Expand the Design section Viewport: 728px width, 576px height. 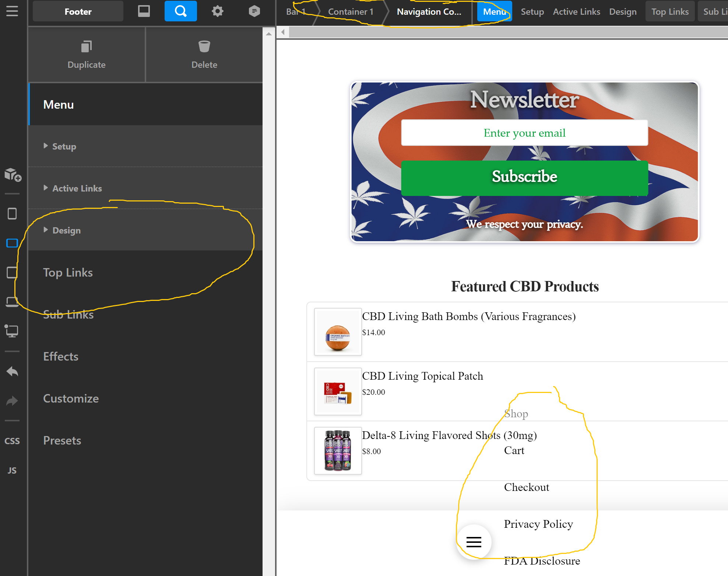pyautogui.click(x=66, y=230)
